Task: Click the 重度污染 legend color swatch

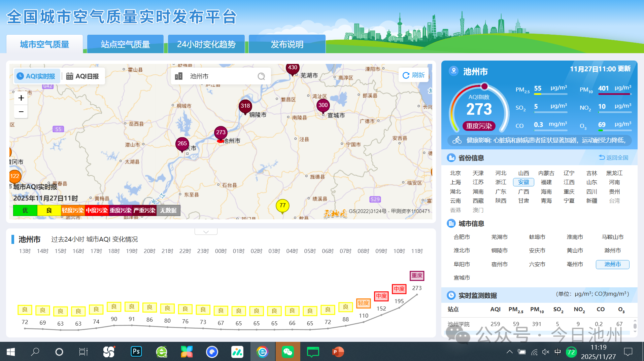Action: click(120, 210)
